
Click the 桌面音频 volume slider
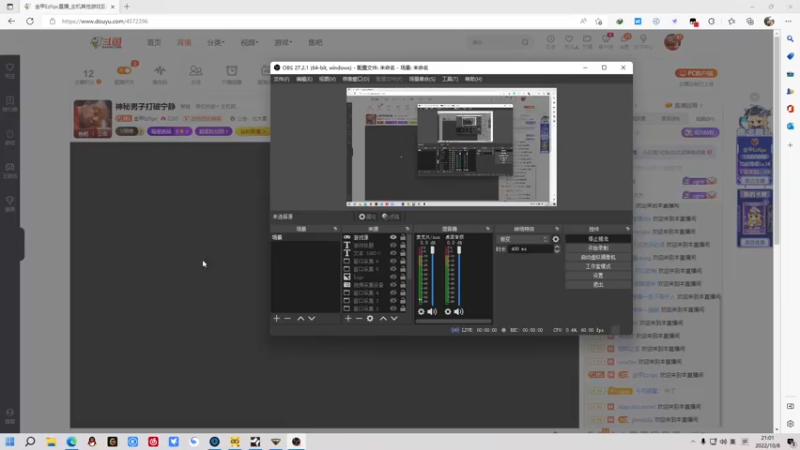459,276
